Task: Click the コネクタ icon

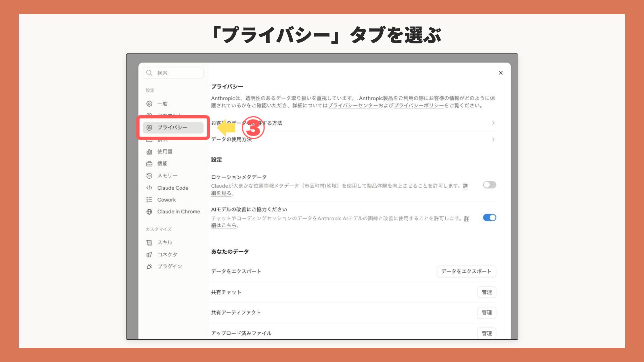Action: coord(149,255)
